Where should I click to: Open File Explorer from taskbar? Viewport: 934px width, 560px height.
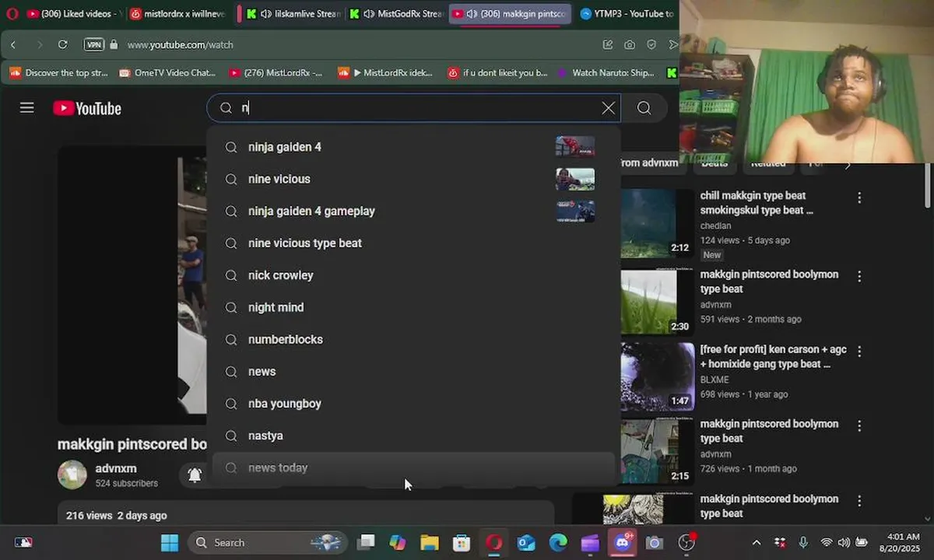click(430, 542)
